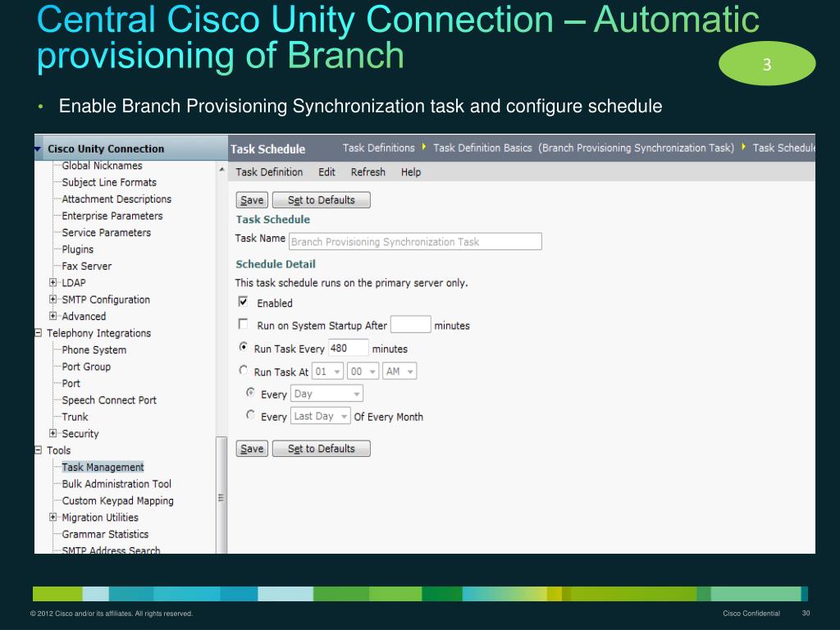This screenshot has height=630, width=840.
Task: Collapse the Cisco Unity Connection header arrow
Action: (x=38, y=148)
